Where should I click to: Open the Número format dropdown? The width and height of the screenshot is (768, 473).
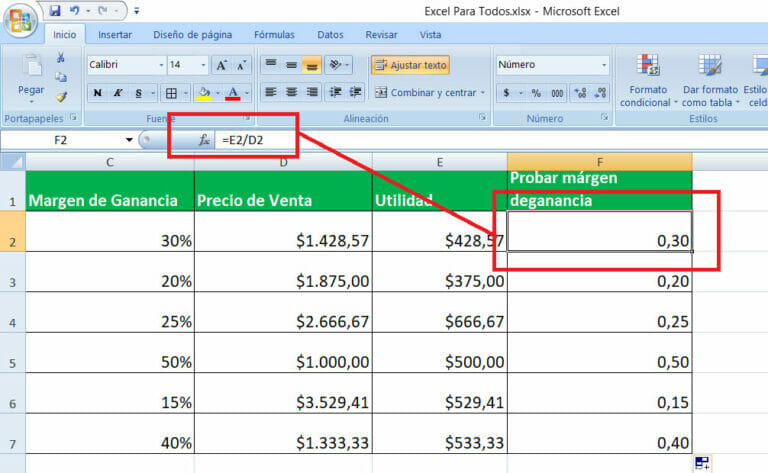click(x=603, y=65)
